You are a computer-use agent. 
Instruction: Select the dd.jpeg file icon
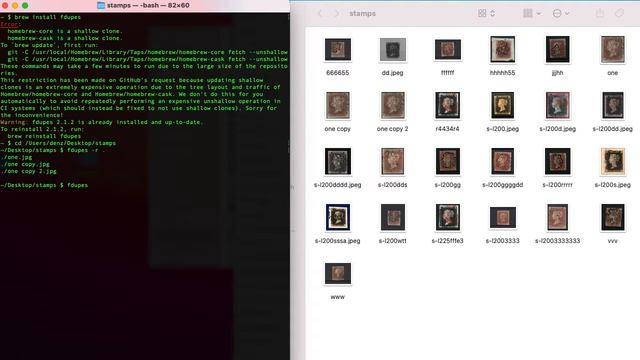coord(393,49)
